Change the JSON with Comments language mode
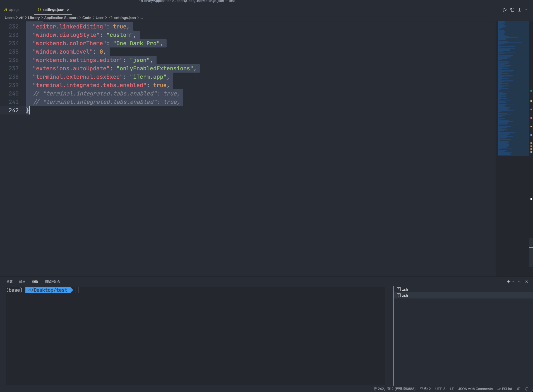This screenshot has width=533, height=392. tap(475, 389)
